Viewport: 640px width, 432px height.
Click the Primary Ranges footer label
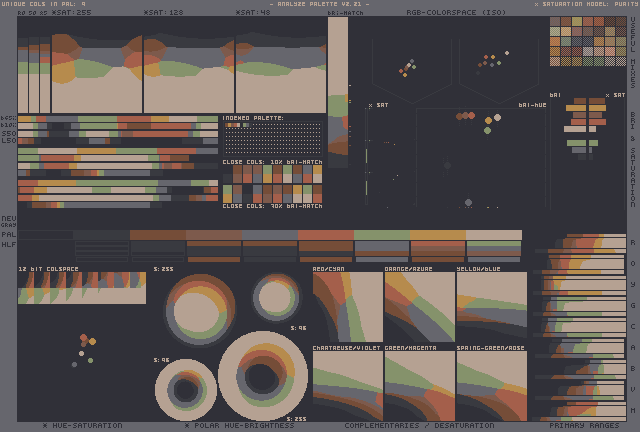tap(584, 426)
